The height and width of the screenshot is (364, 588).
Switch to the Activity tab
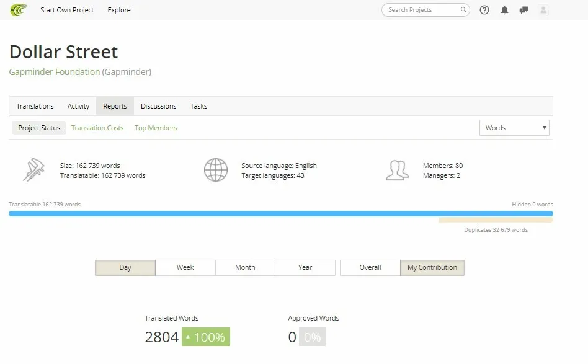[78, 106]
